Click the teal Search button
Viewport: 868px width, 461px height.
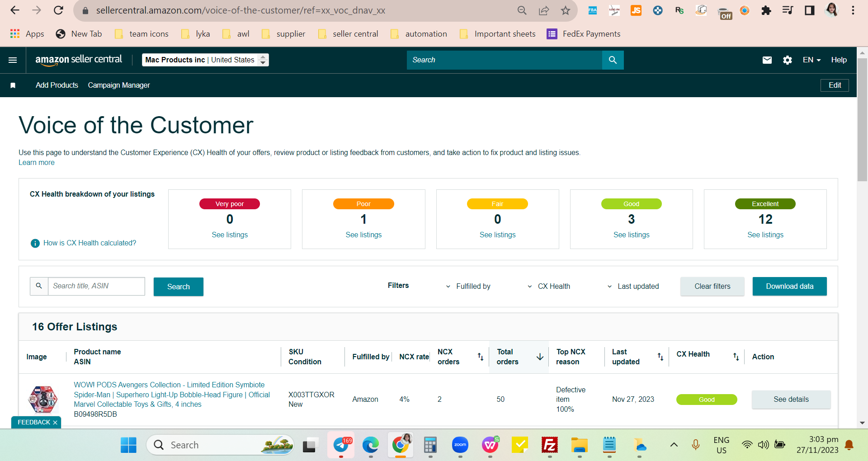pos(179,287)
